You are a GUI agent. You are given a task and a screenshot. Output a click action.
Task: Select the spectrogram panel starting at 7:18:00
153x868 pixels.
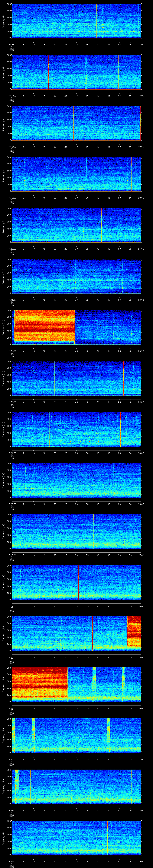point(76,123)
